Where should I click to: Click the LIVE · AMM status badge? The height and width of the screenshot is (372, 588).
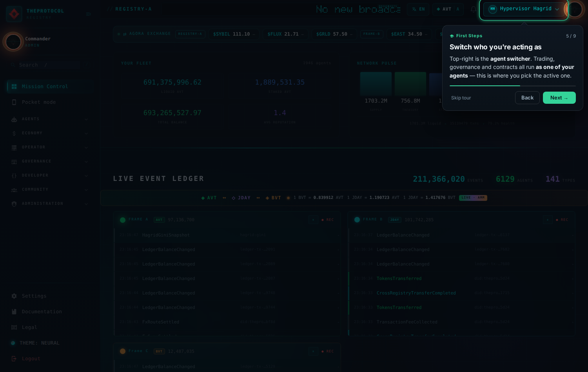pyautogui.click(x=473, y=198)
